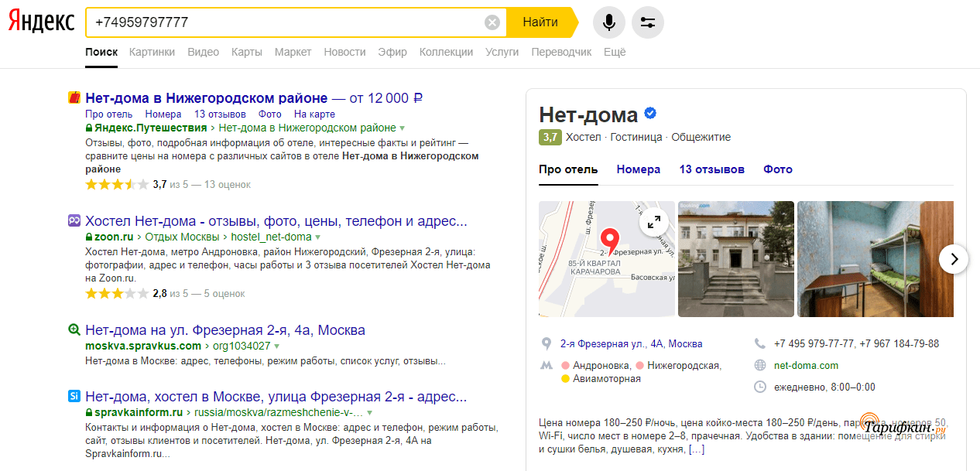Screen dimensions: 980x471
Task: Open the net-doma.com website link
Action: tap(806, 365)
